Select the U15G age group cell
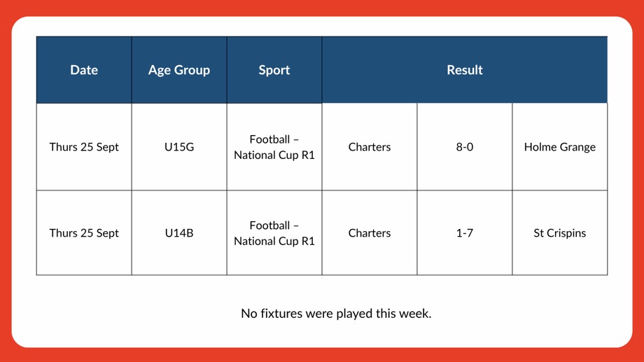This screenshot has width=644, height=362. pyautogui.click(x=179, y=147)
